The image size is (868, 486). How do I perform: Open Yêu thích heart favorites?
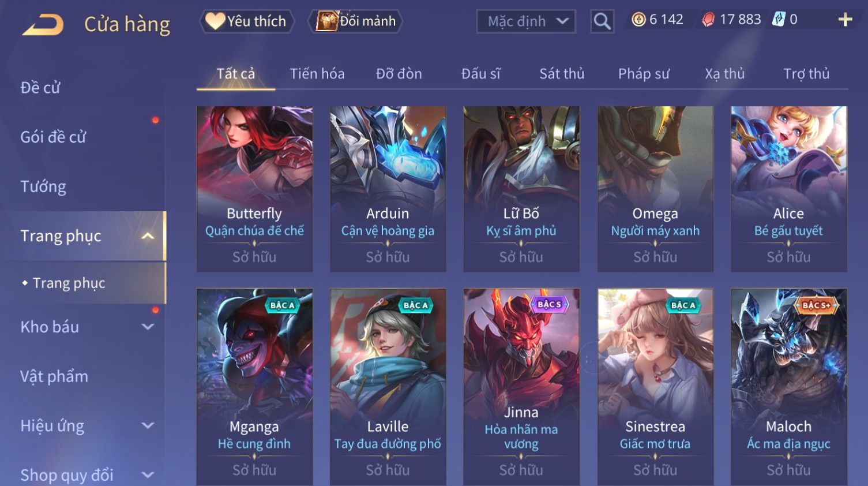pos(247,21)
